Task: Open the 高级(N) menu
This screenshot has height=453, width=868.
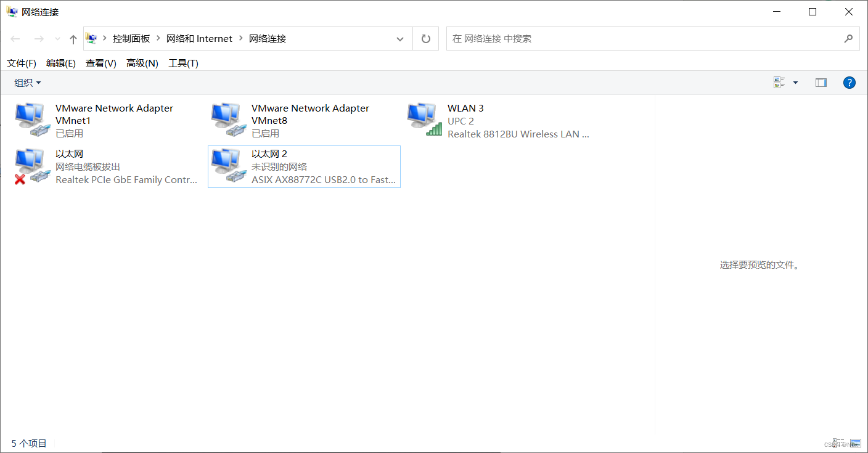Action: 142,63
